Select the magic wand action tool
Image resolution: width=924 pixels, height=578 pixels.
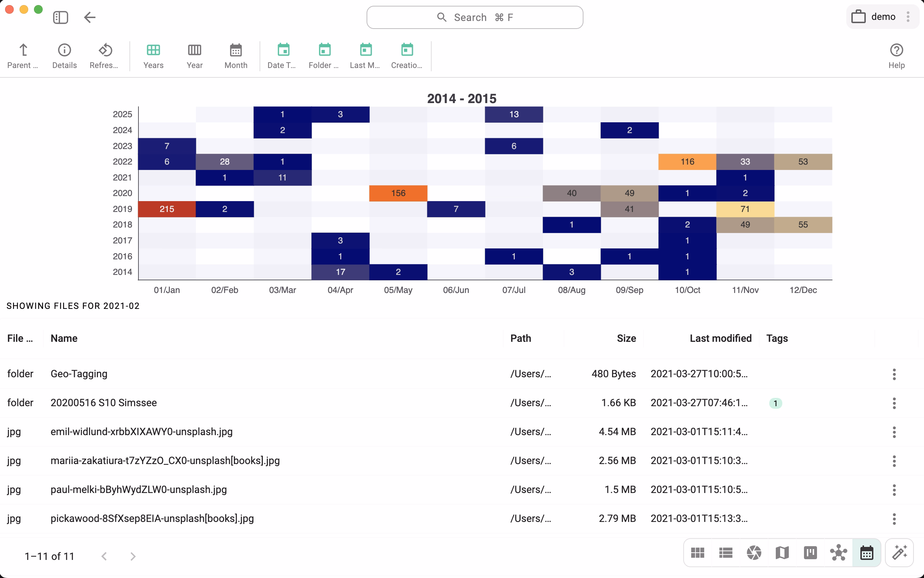(900, 552)
